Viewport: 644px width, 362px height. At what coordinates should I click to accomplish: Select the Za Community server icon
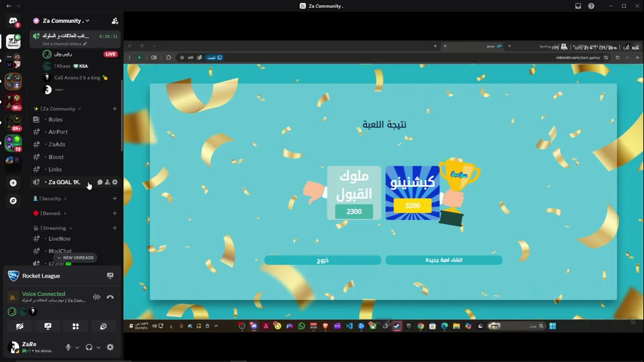pyautogui.click(x=13, y=41)
